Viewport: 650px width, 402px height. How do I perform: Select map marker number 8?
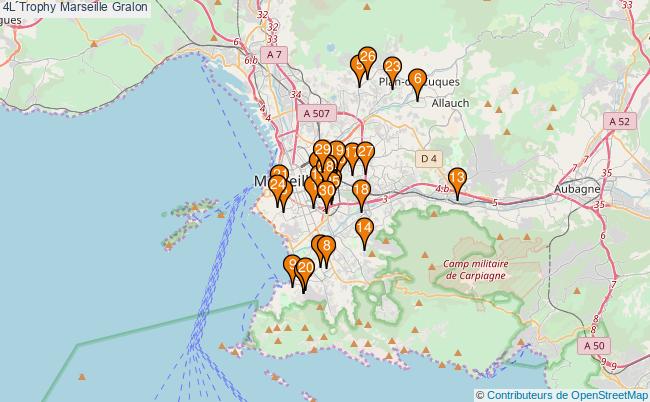tap(324, 246)
